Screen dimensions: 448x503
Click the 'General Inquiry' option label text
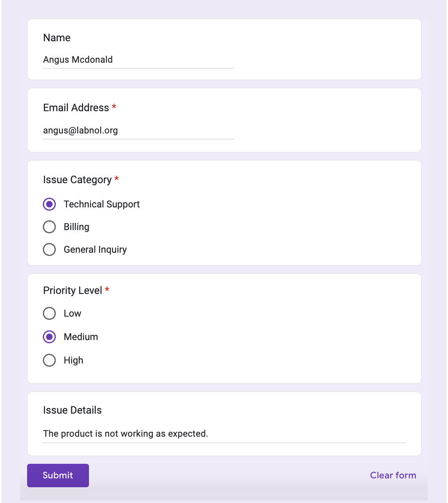pos(95,249)
